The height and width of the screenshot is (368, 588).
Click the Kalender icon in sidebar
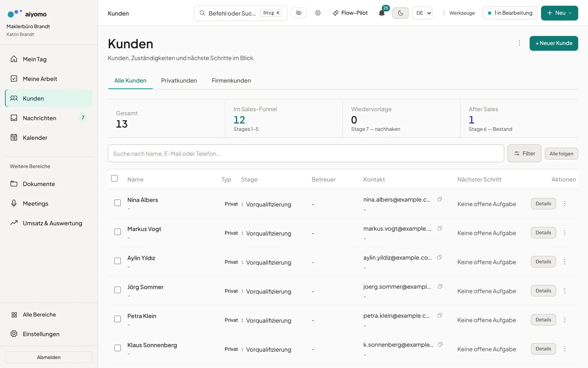pyautogui.click(x=14, y=137)
